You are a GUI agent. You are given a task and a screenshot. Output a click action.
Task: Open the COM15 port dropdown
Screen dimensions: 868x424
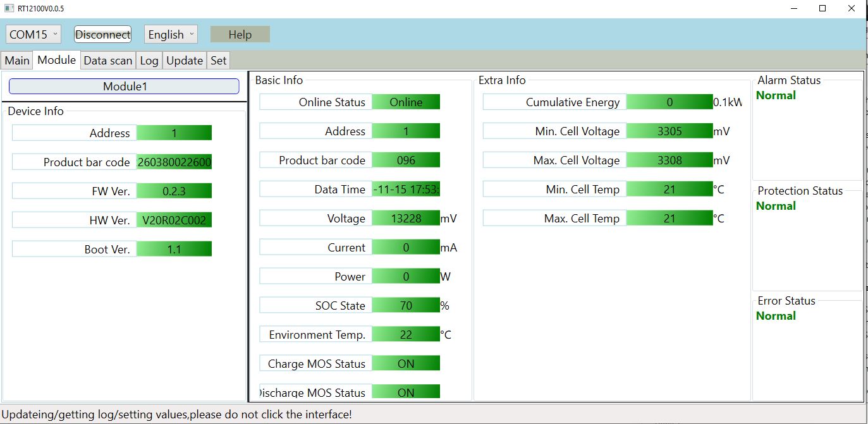point(34,34)
